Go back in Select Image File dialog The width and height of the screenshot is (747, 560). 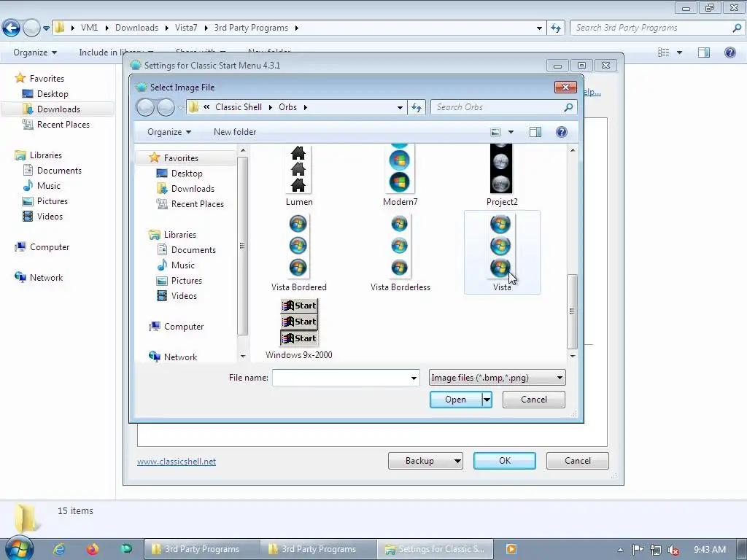pyautogui.click(x=145, y=107)
